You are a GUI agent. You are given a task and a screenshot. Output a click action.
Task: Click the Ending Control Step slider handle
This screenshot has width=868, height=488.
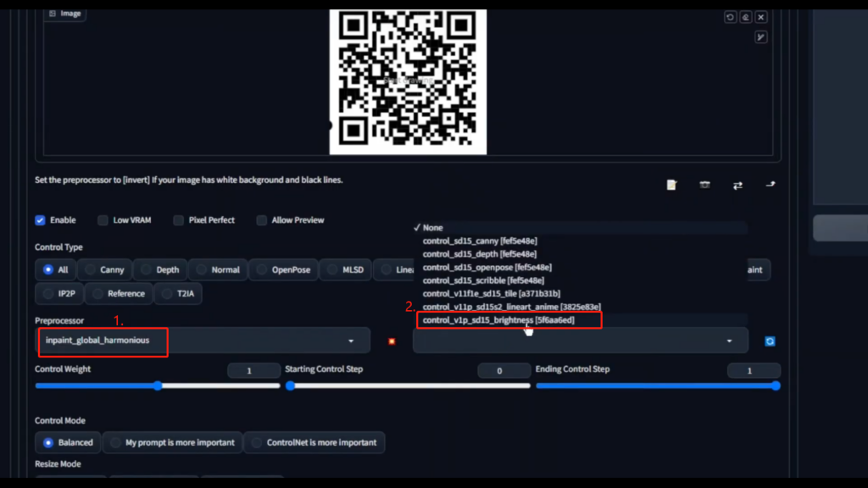coord(776,385)
